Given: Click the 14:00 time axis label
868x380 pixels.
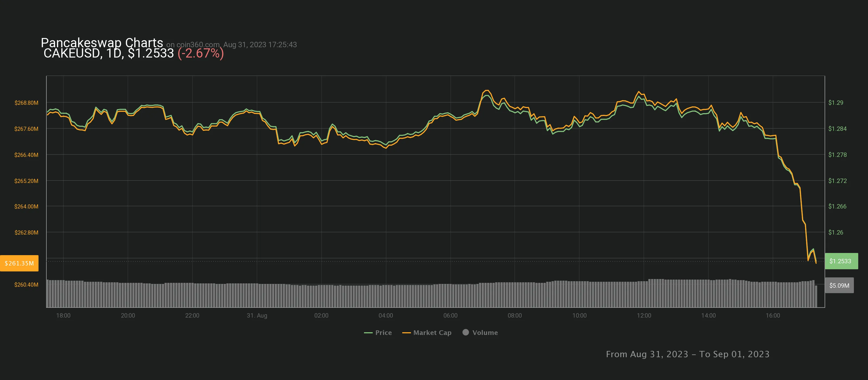Looking at the screenshot, I should point(708,315).
